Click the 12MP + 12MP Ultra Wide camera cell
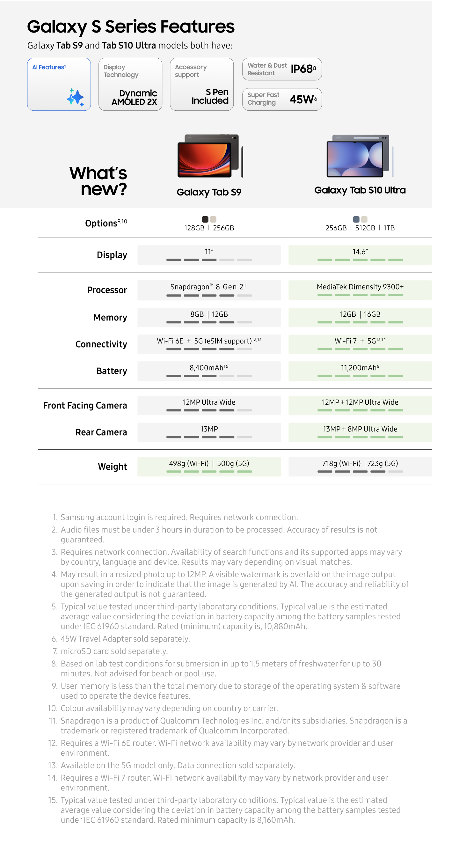 tap(360, 405)
